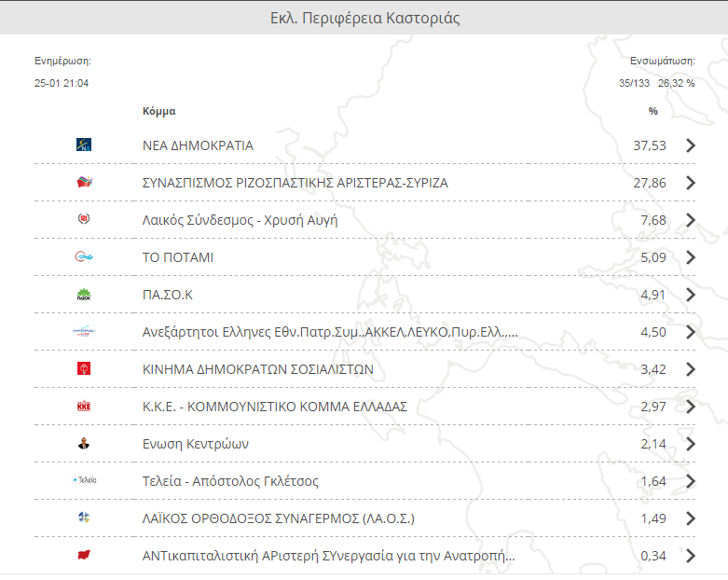Expand the ΑΝΤΑΡΣΥΑ row arrow
Viewport: 728px width, 580px height.
(691, 556)
